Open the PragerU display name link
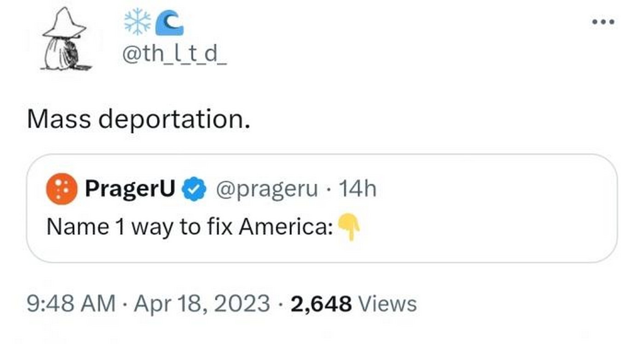644x344 pixels. point(130,189)
